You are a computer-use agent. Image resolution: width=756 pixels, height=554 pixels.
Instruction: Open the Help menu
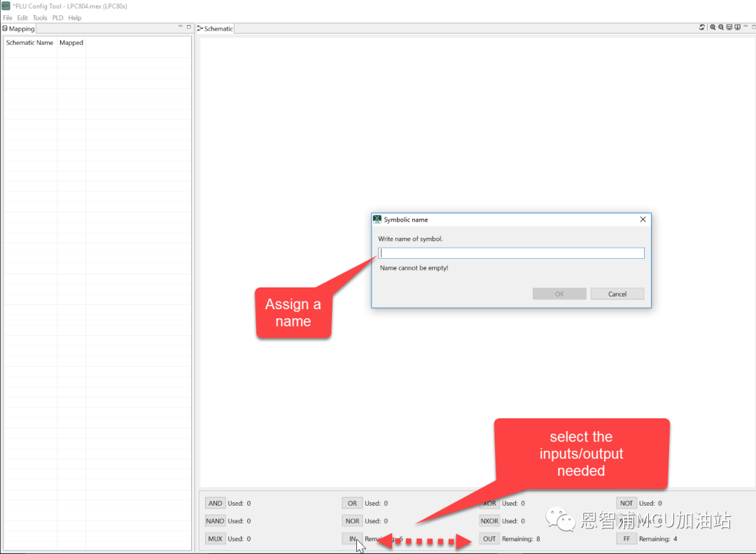tap(75, 17)
